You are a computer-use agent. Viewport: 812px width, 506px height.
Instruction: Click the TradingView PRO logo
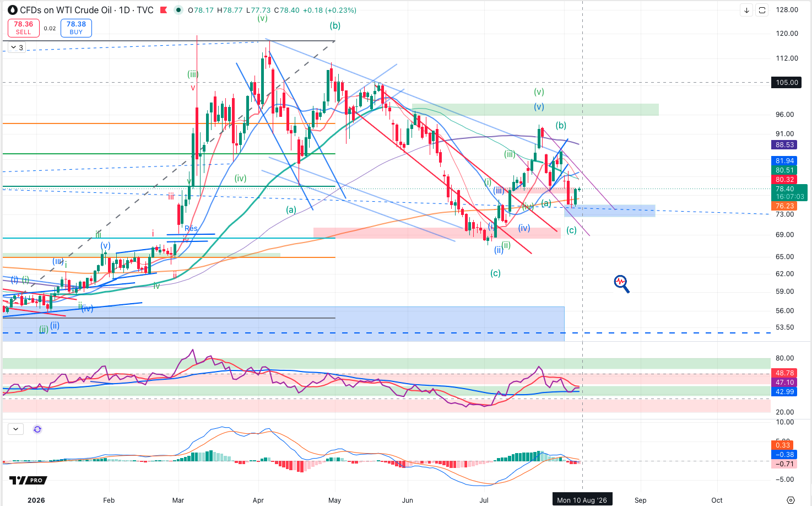click(x=28, y=480)
